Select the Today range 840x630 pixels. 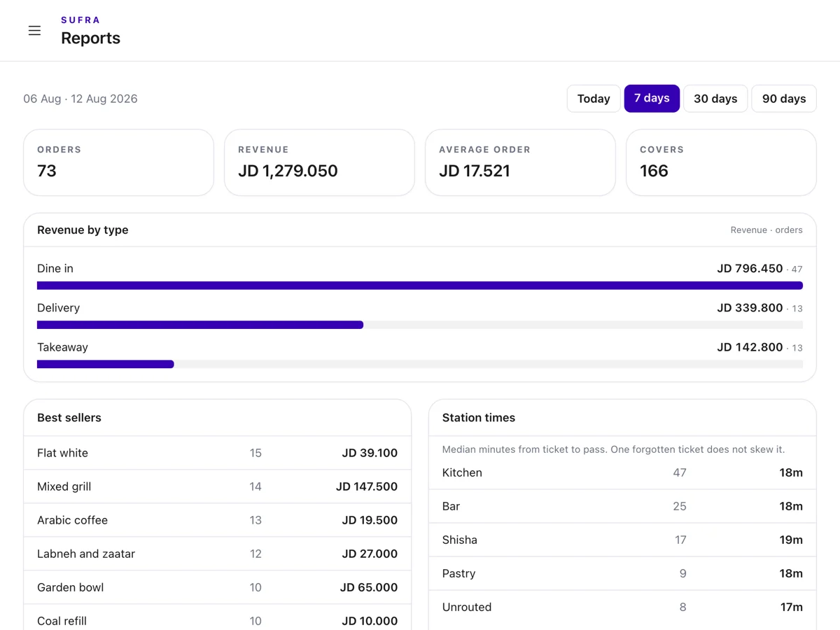tap(594, 99)
